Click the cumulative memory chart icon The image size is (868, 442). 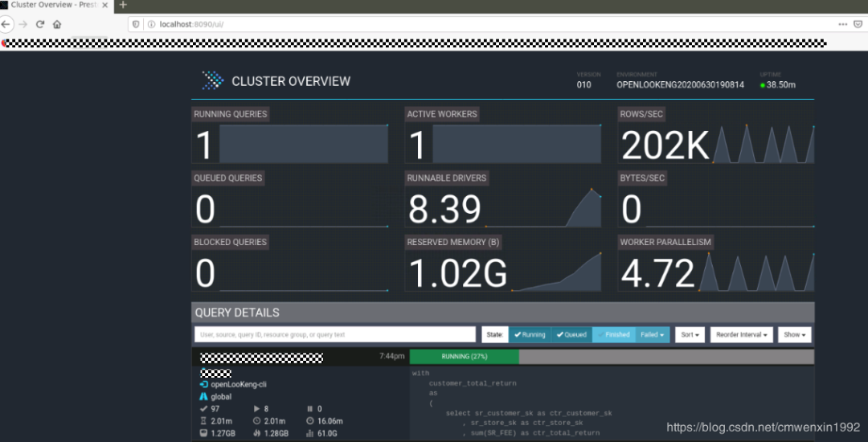(x=309, y=433)
